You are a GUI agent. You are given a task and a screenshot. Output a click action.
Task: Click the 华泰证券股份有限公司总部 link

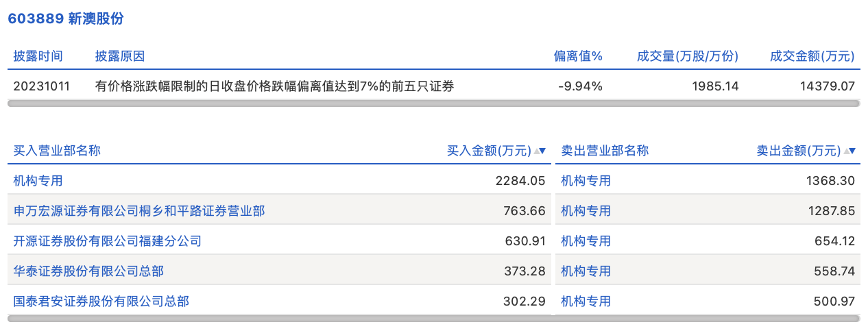[x=88, y=271]
